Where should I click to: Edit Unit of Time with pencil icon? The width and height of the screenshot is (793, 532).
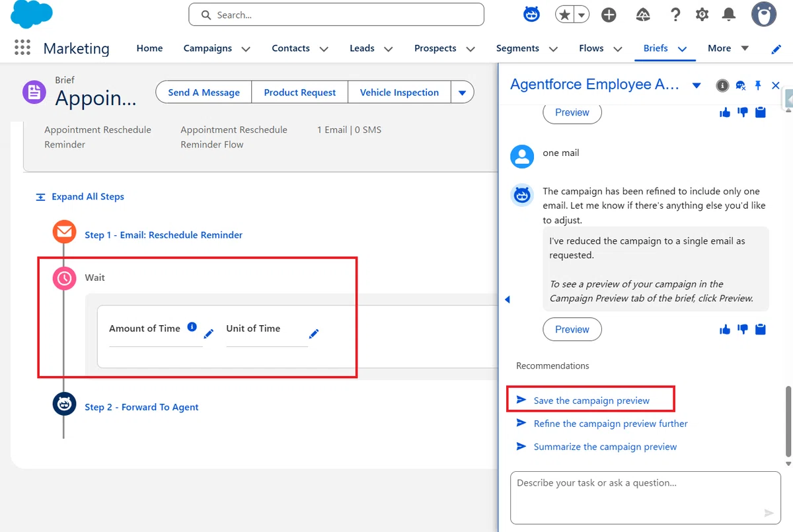coord(314,334)
